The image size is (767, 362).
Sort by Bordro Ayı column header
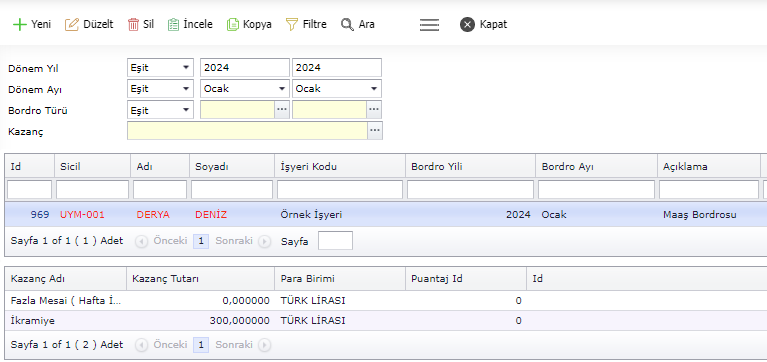point(597,166)
